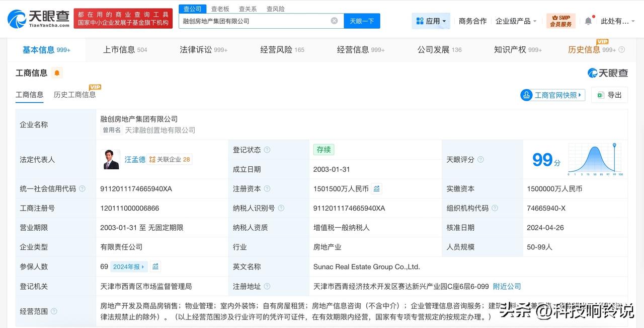Open 工商官网快照 button
The height and width of the screenshot is (328, 644).
552,95
